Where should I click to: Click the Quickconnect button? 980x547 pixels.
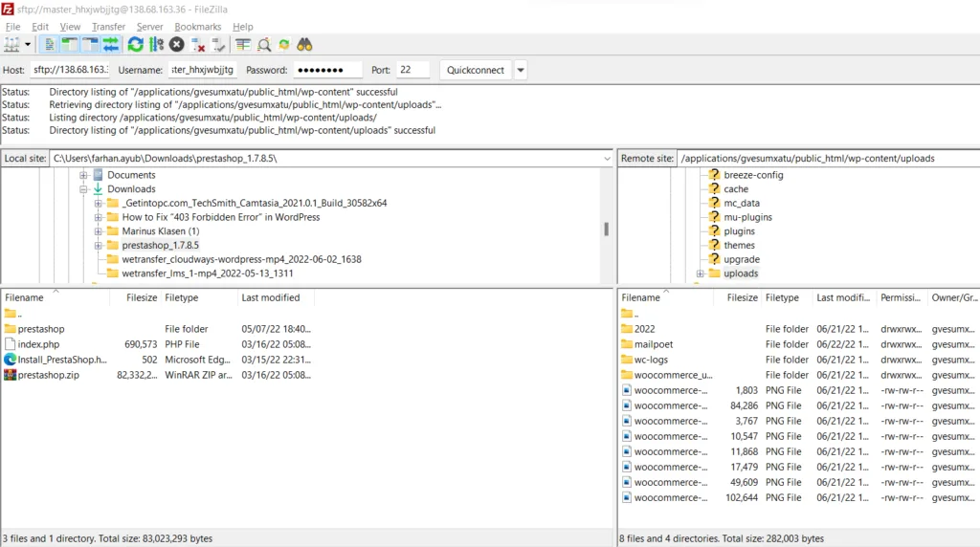click(475, 70)
